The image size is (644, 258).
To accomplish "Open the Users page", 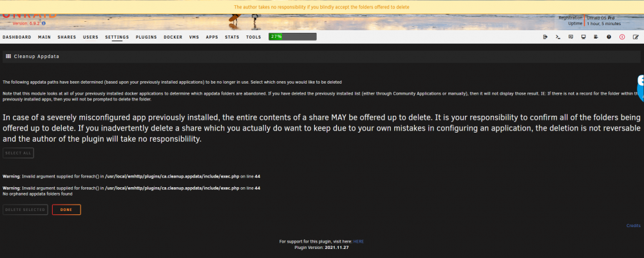I will point(91,37).
